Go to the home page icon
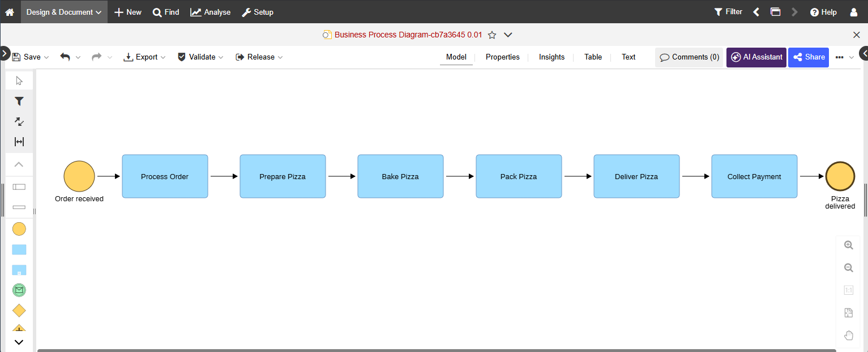Screen dimensions: 868x352 (x=10, y=12)
